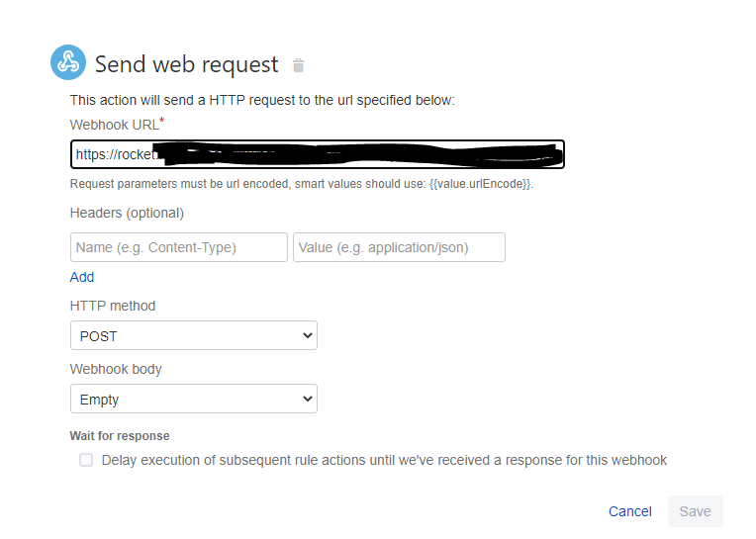This screenshot has width=756, height=539.
Task: Open the Webhook body dropdown showing Empty
Action: [x=194, y=399]
